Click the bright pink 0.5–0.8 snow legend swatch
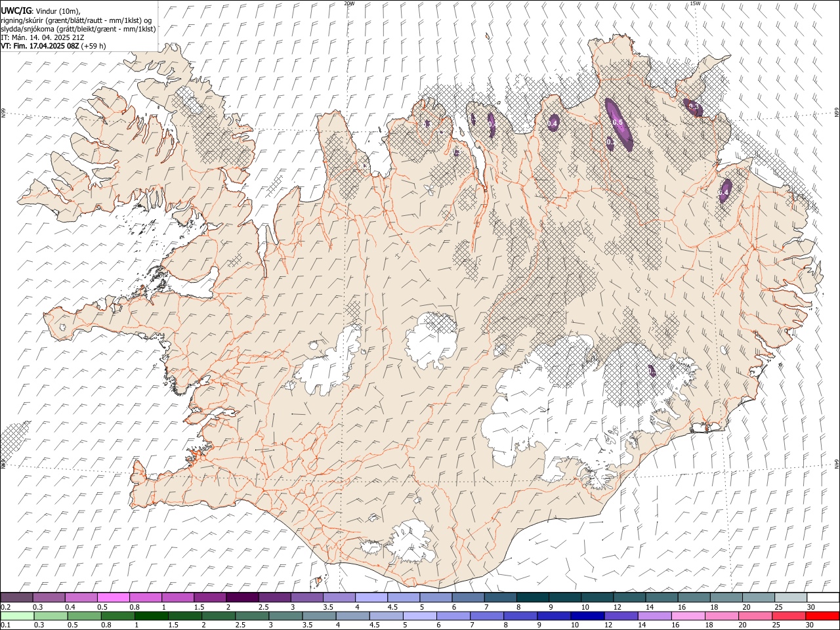Screen dimensions: 840x630 [114, 598]
